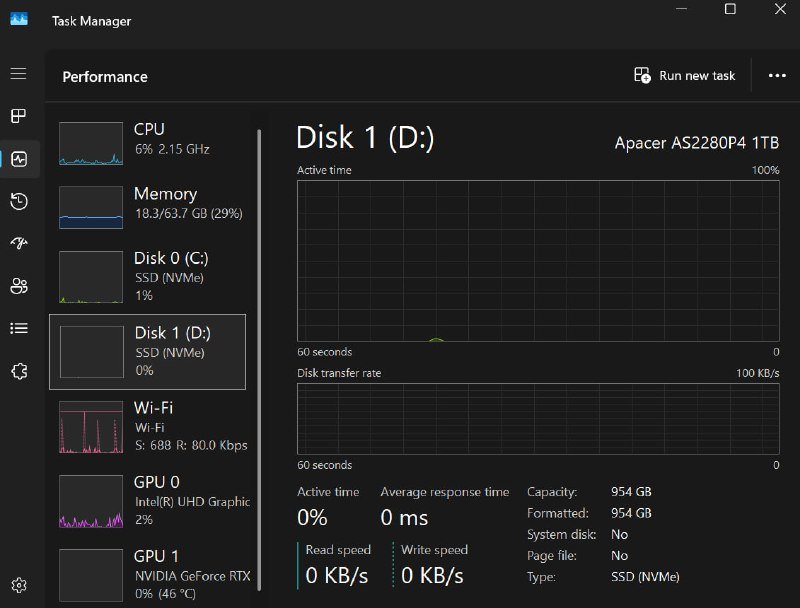Click the Run new task button
The height and width of the screenshot is (608, 800).
tap(685, 76)
